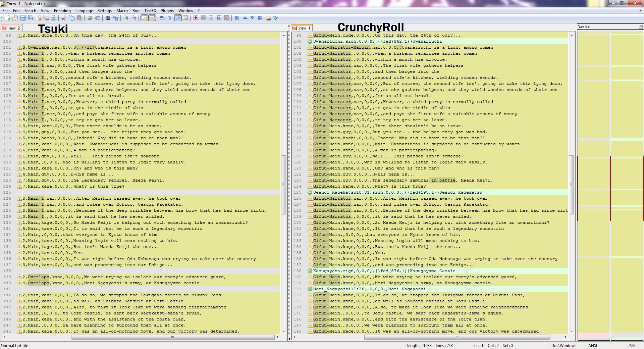The image size is (644, 349).
Task: Go to previous difference arrow icon
Action: point(245,18)
